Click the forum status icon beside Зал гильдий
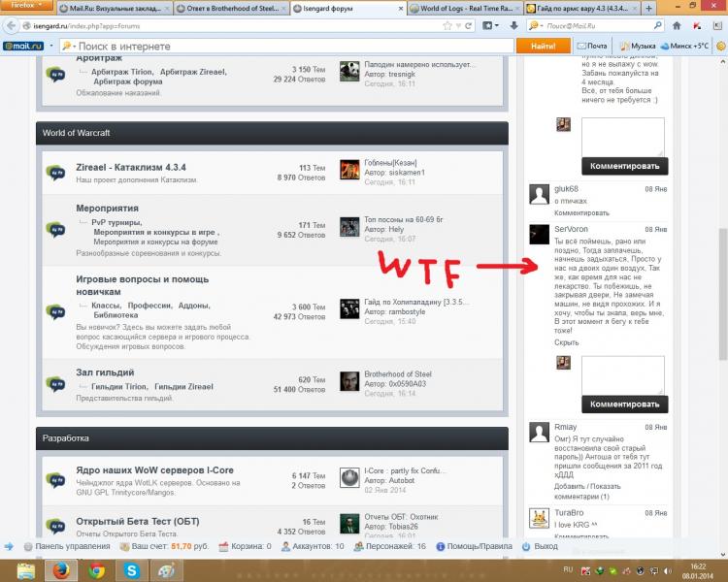This screenshot has height=582, width=728. [55, 384]
